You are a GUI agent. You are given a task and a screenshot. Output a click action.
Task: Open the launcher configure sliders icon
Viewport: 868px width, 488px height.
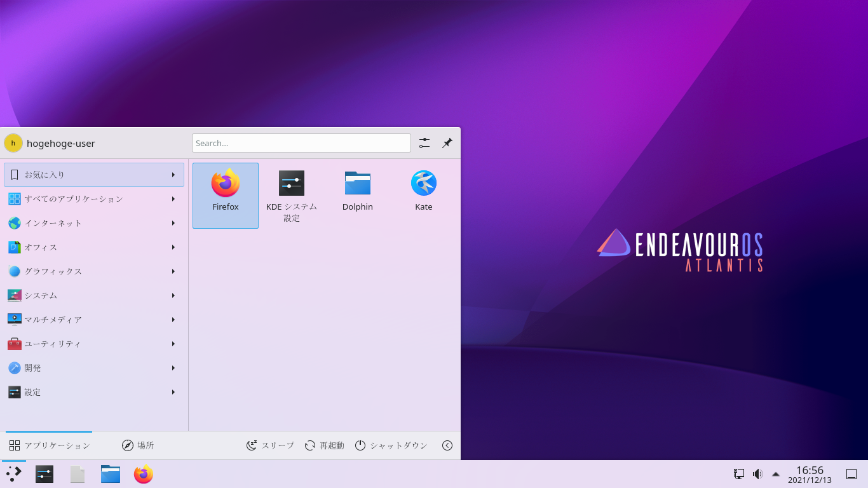pos(424,143)
